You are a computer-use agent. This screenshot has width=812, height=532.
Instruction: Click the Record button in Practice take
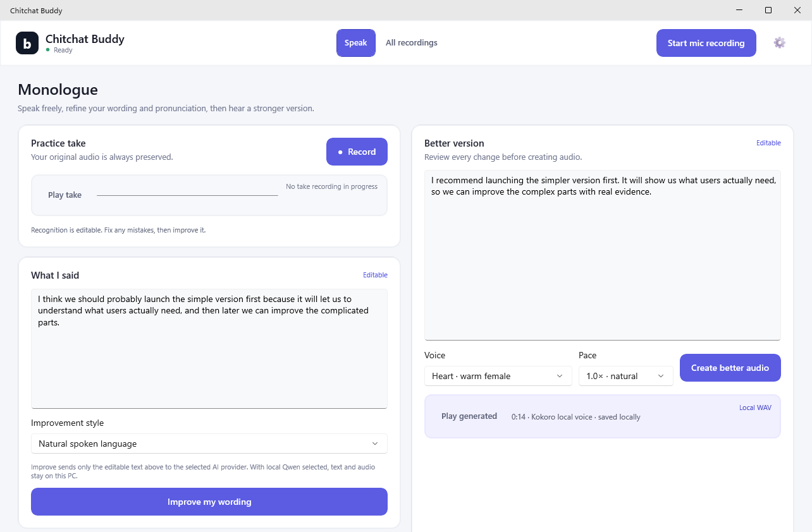coord(357,152)
